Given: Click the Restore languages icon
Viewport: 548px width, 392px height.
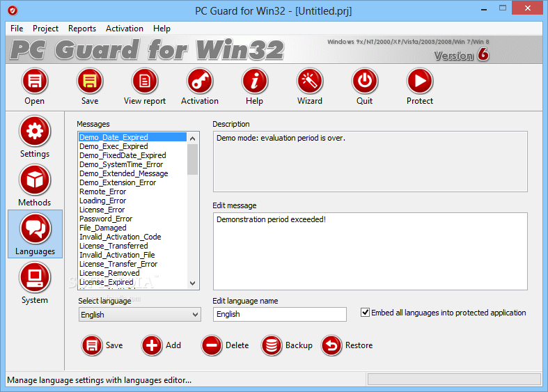Looking at the screenshot, I should 331,345.
